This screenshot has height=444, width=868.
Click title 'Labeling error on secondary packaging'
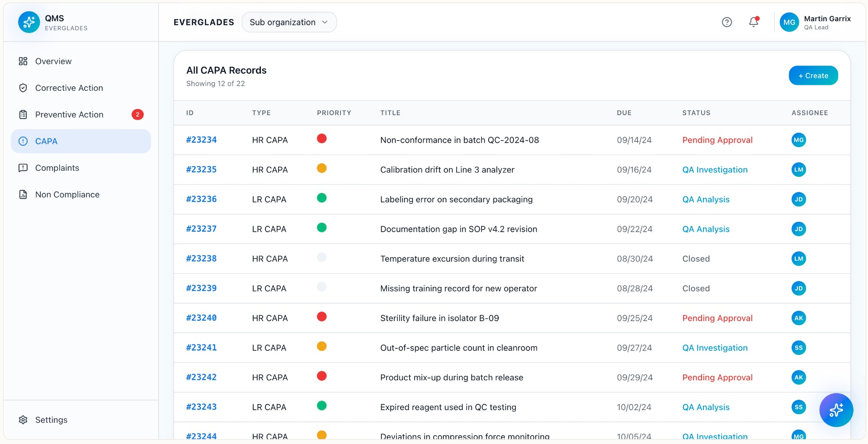[x=456, y=199]
